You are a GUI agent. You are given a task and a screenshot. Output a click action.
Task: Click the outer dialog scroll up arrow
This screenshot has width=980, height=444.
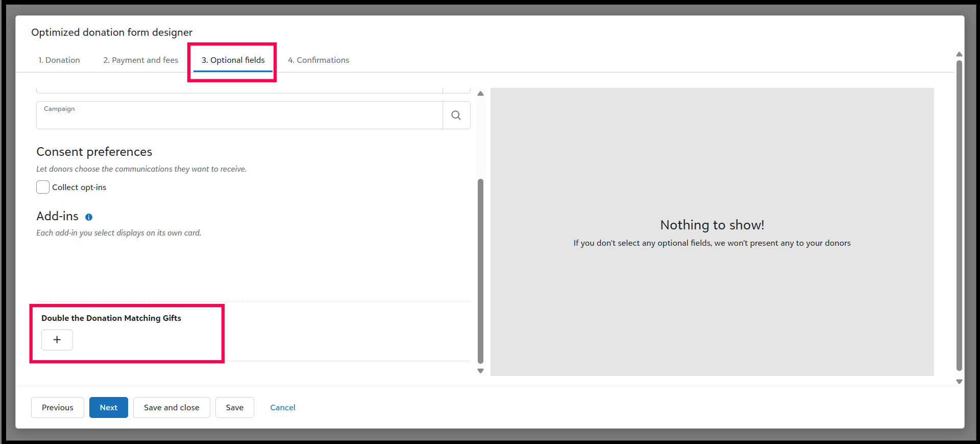(x=959, y=54)
